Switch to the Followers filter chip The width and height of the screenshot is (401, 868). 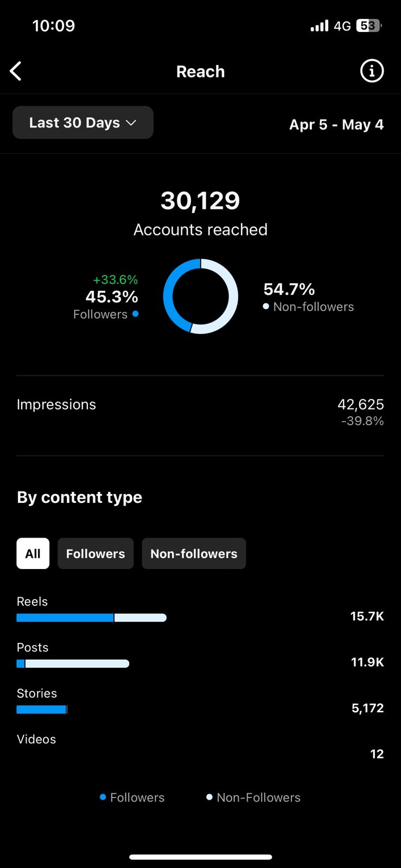[x=96, y=553]
